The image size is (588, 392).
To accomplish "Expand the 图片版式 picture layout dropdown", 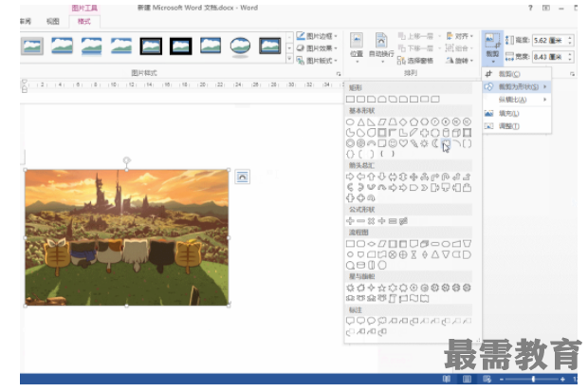I will (336, 60).
